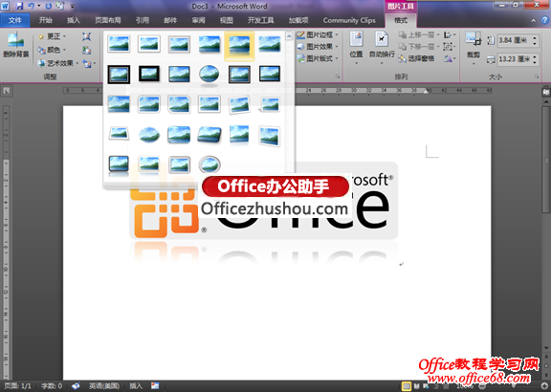Expand the 艺术效果 artistic effects menu
551x392 pixels.
pyautogui.click(x=58, y=63)
